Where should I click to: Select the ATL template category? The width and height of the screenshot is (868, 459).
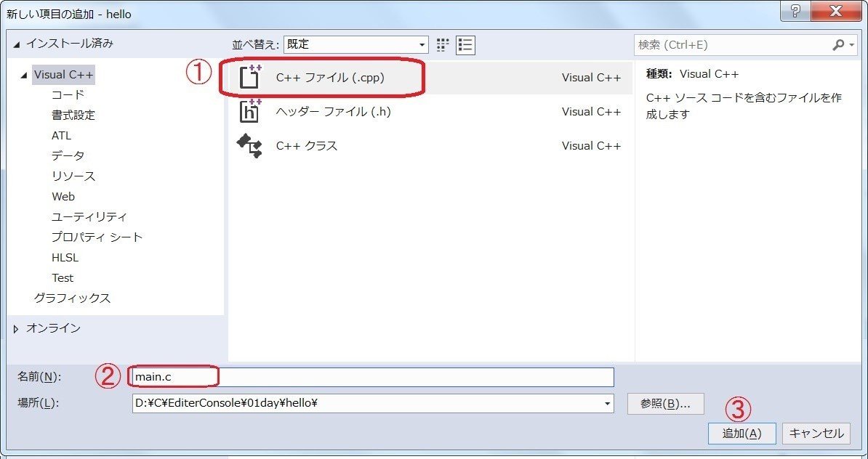click(62, 135)
